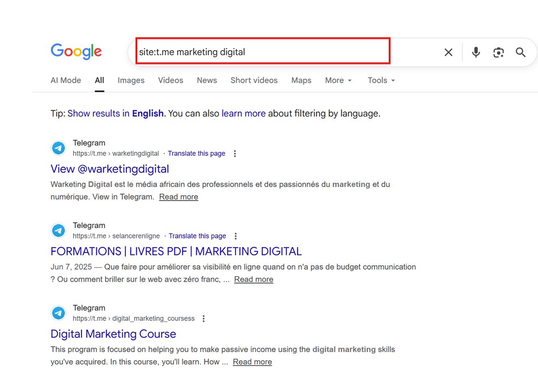Open the three-dot menu on warketingdigital result
The height and width of the screenshot is (392, 538).
pos(235,154)
